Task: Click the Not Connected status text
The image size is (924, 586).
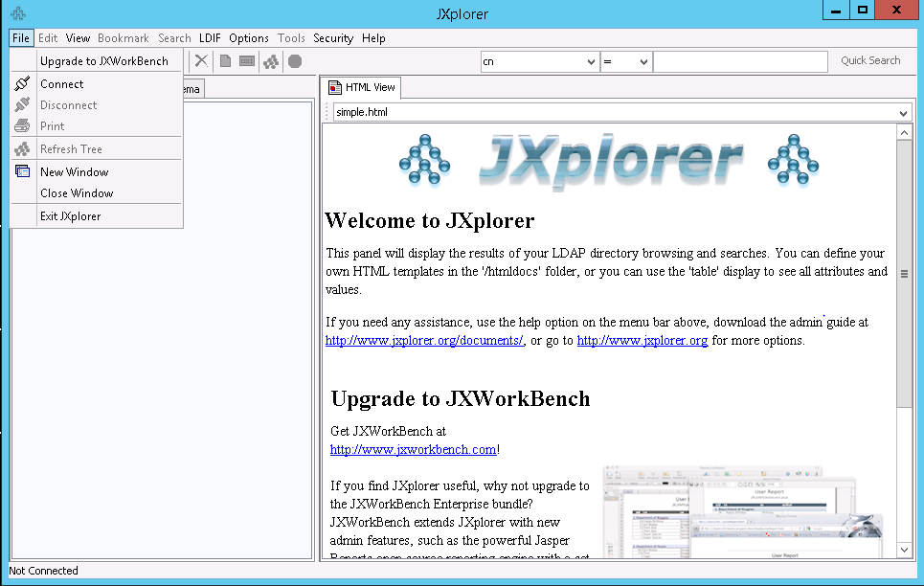Action: [43, 571]
